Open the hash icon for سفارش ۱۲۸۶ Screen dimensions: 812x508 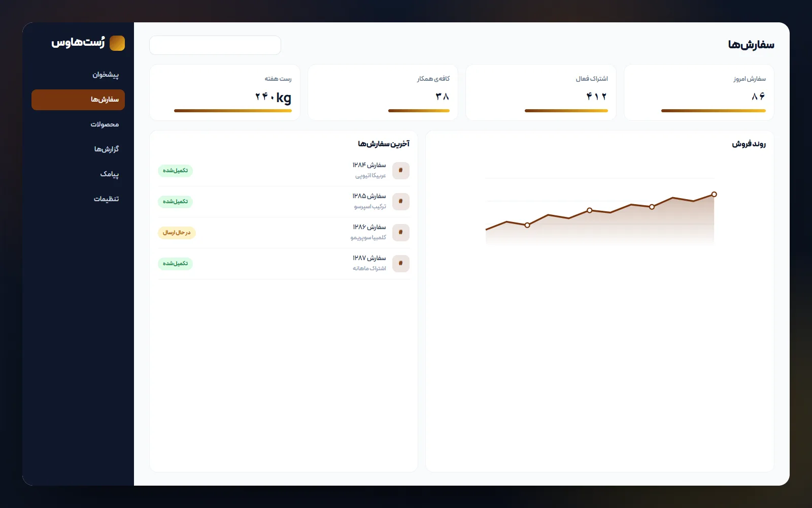click(x=401, y=233)
